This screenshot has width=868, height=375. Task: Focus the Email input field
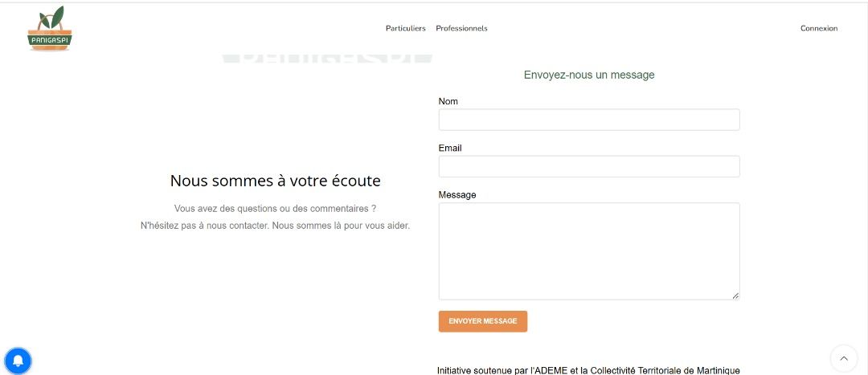pos(589,166)
